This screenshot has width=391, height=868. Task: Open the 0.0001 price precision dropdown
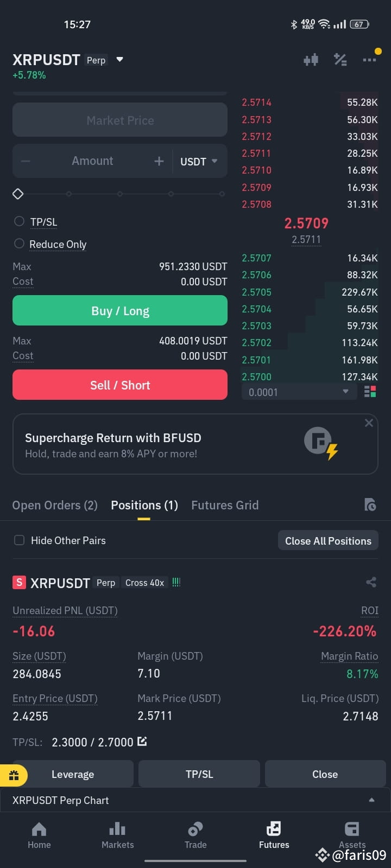pos(299,392)
